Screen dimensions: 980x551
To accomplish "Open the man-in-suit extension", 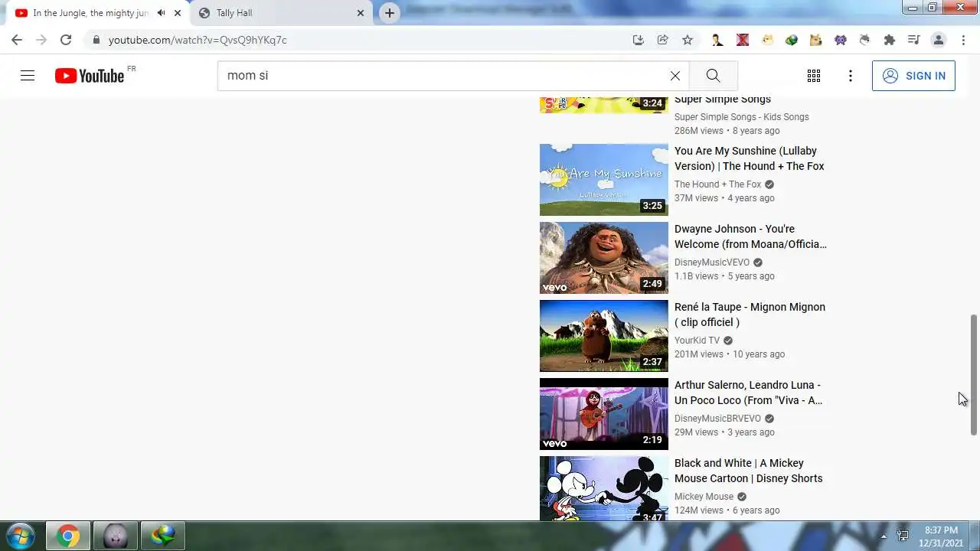I will (x=717, y=40).
